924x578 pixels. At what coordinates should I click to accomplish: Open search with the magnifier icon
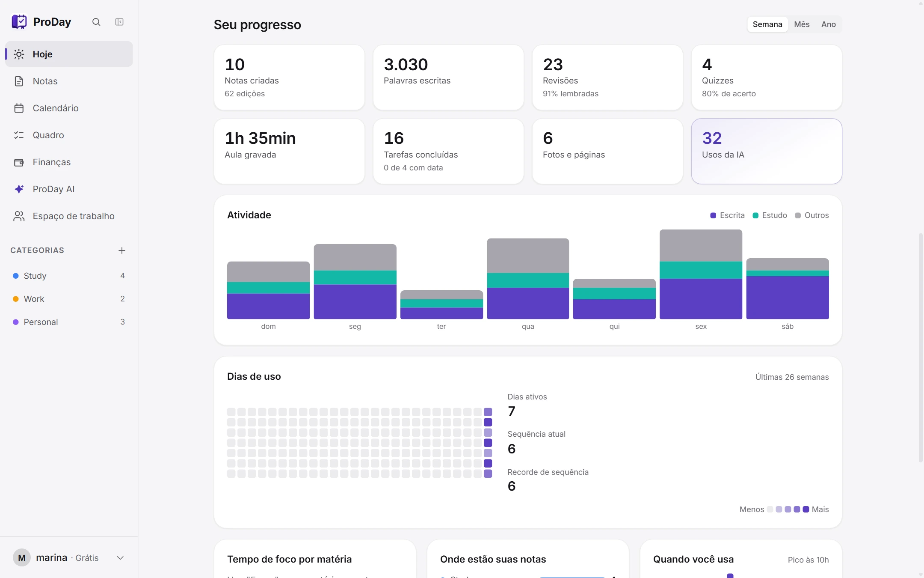coord(96,22)
